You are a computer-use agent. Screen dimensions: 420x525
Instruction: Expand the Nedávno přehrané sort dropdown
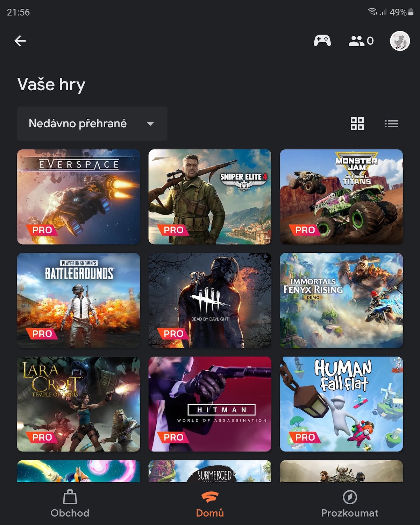tap(92, 124)
